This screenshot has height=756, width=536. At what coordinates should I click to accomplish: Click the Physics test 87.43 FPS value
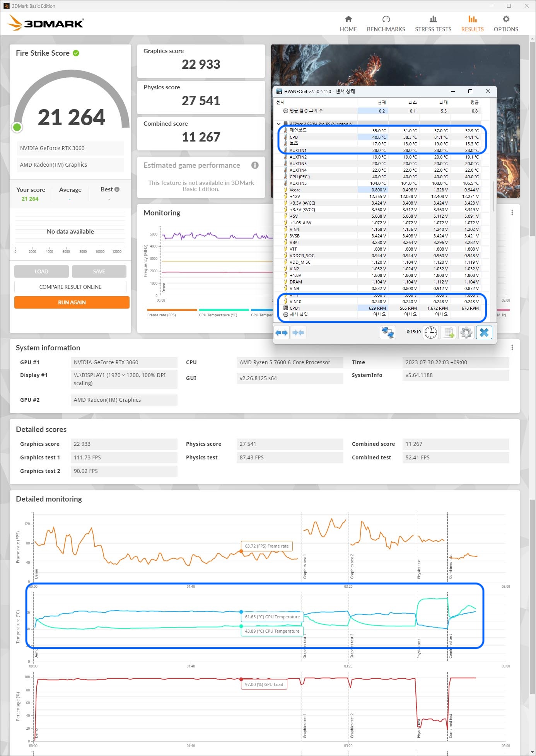pyautogui.click(x=290, y=457)
